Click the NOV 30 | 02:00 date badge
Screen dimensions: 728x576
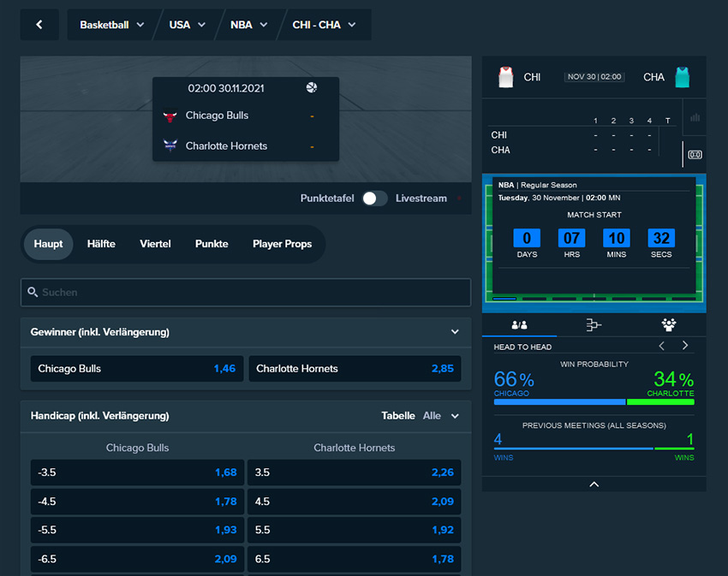tap(594, 77)
